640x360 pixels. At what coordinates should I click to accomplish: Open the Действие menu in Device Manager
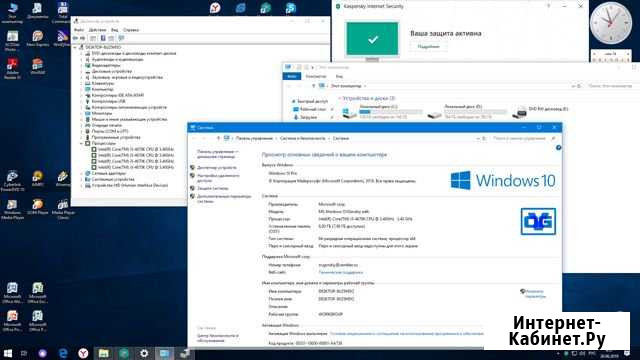[97, 30]
